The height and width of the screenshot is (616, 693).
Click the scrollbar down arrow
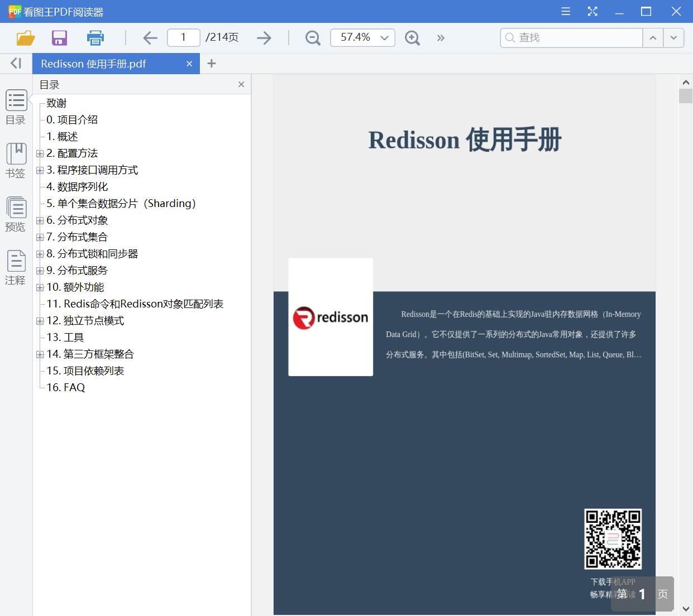point(686,608)
